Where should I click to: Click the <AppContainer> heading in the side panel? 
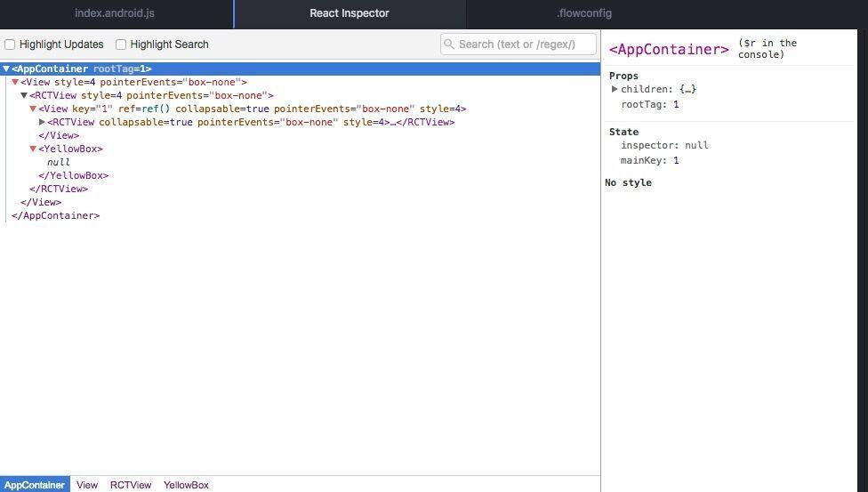tap(669, 49)
